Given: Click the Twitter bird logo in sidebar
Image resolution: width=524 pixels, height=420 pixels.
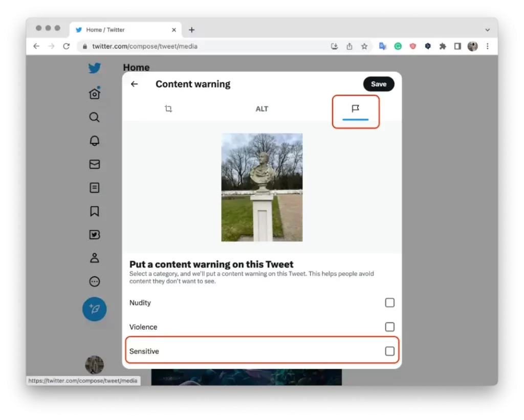Looking at the screenshot, I should [x=95, y=68].
